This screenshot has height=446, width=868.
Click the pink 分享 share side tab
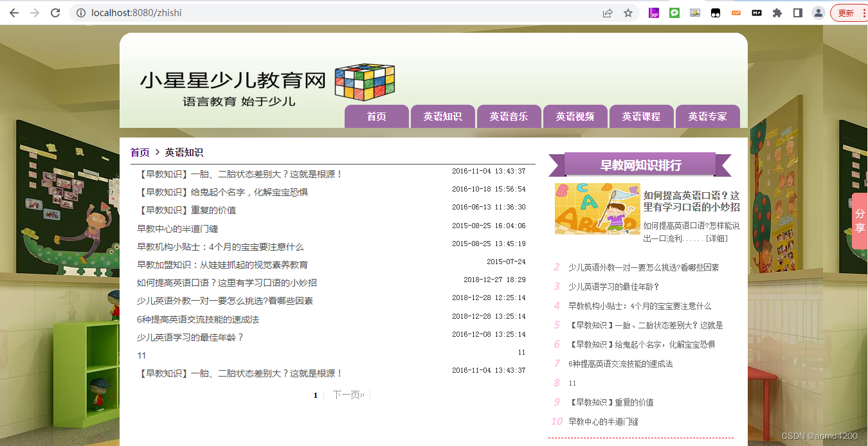point(860,221)
